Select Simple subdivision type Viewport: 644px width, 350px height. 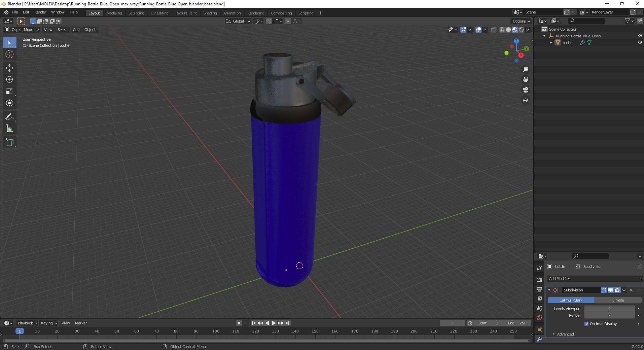click(x=618, y=300)
